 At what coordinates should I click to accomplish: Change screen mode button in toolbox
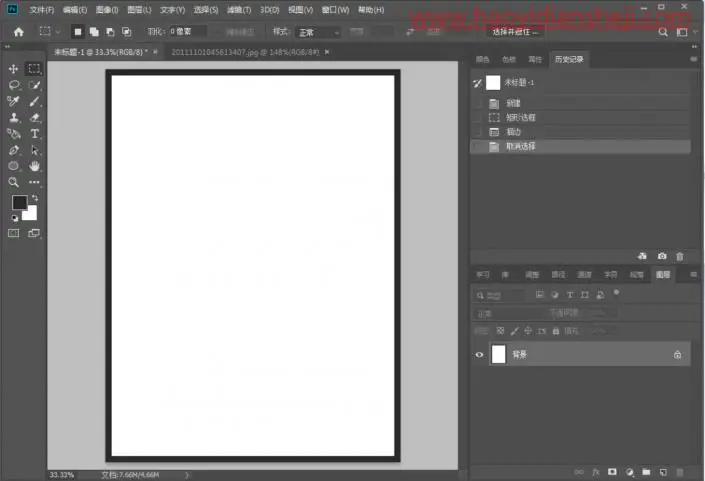pyautogui.click(x=34, y=233)
